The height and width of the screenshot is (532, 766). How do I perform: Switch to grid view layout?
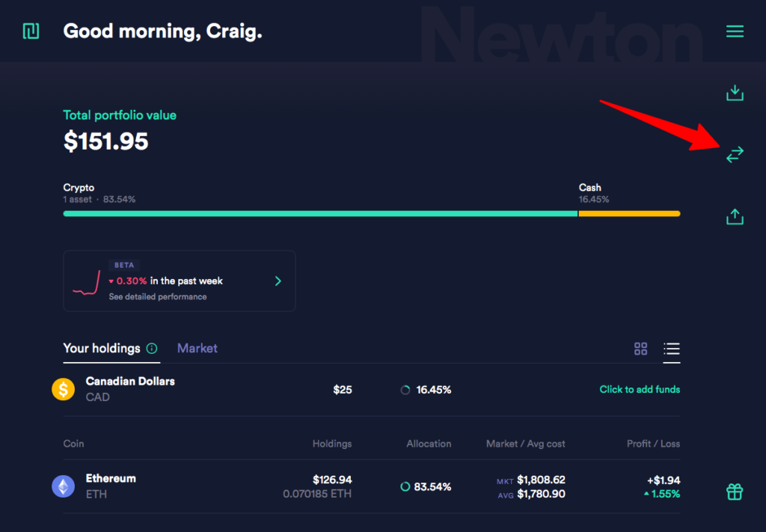(640, 349)
